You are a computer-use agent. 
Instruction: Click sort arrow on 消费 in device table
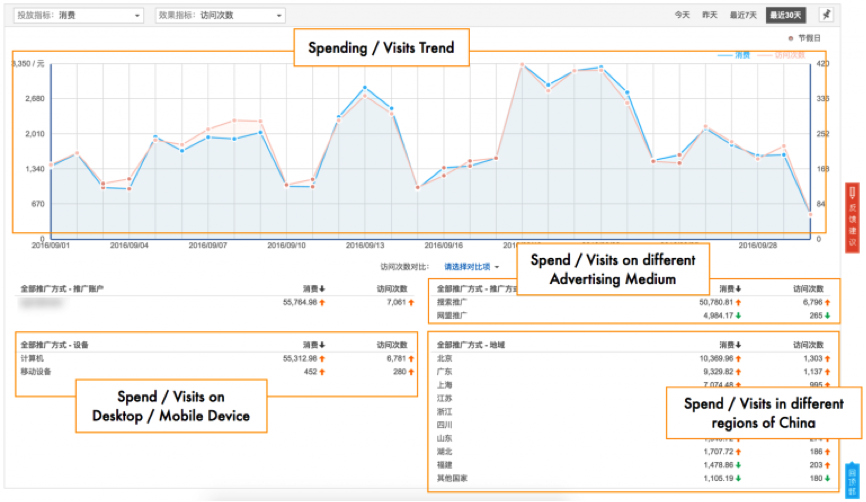320,344
